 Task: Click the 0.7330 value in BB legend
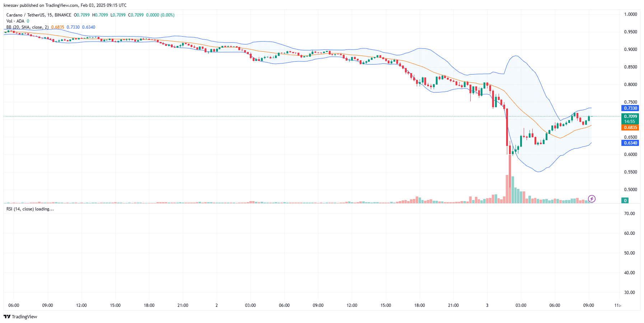(x=73, y=27)
